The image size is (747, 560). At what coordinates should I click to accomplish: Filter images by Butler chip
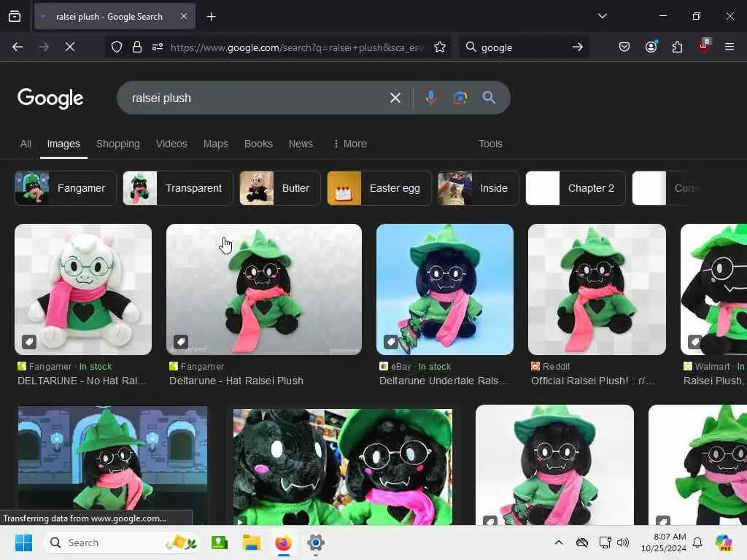coord(280,188)
